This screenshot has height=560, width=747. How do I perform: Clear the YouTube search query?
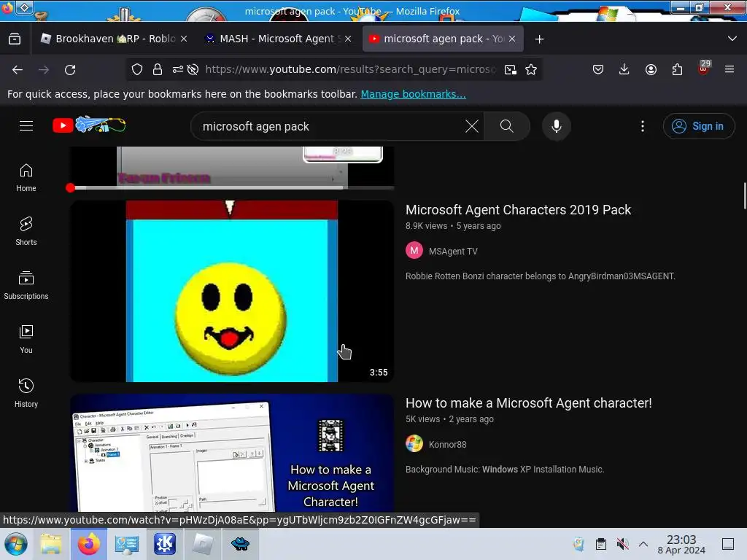pos(472,126)
